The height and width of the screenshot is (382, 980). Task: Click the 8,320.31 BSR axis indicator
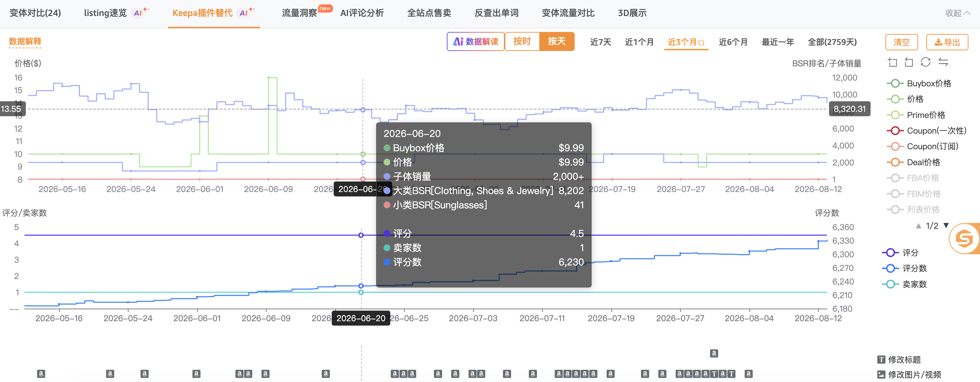click(x=849, y=109)
